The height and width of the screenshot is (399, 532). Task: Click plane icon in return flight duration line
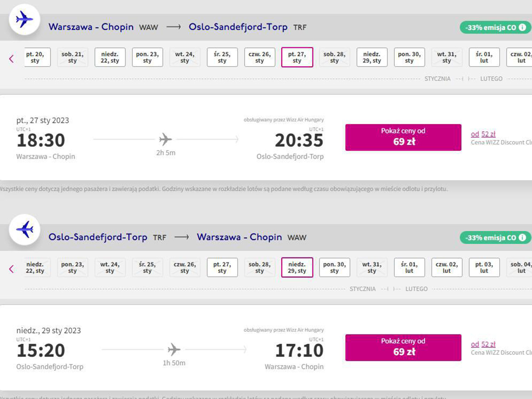coord(174,350)
